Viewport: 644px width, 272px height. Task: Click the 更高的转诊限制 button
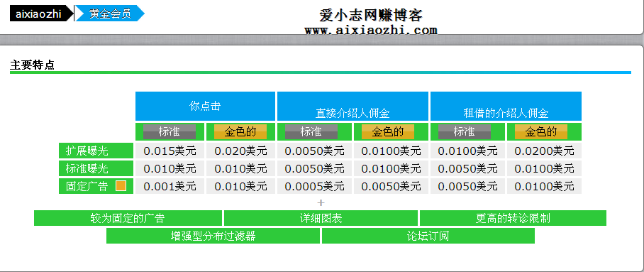513,218
